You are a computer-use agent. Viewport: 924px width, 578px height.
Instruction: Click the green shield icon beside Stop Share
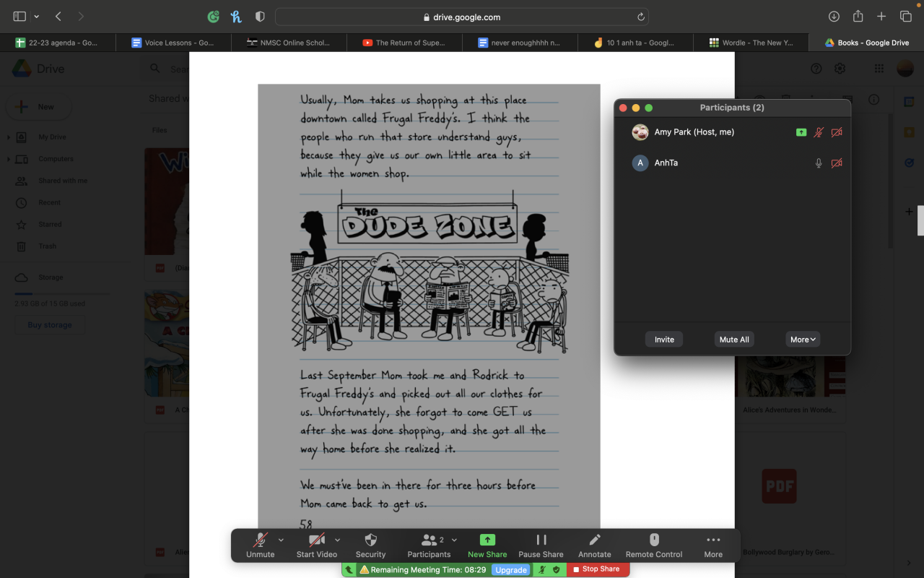pos(556,570)
